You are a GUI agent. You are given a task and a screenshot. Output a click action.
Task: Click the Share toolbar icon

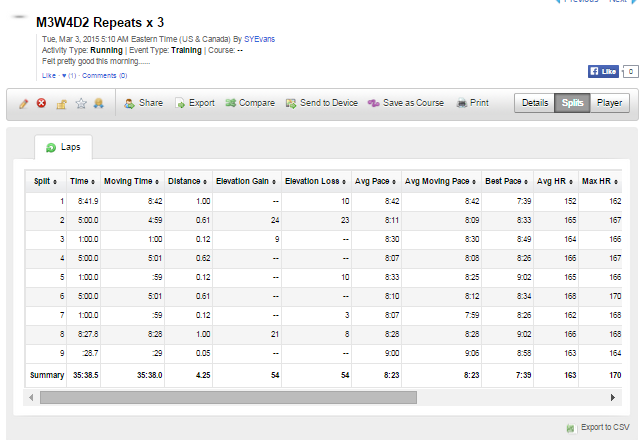(143, 103)
